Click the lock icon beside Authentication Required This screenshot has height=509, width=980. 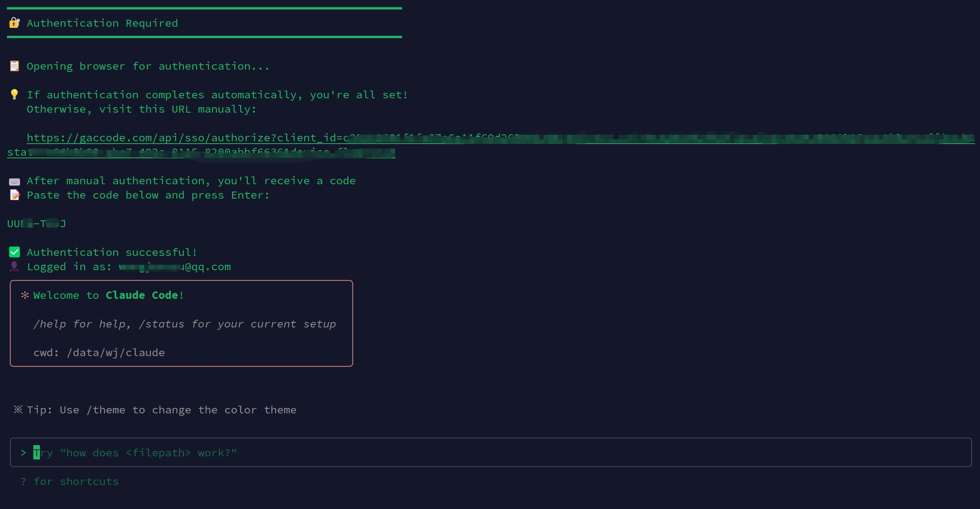coord(14,23)
